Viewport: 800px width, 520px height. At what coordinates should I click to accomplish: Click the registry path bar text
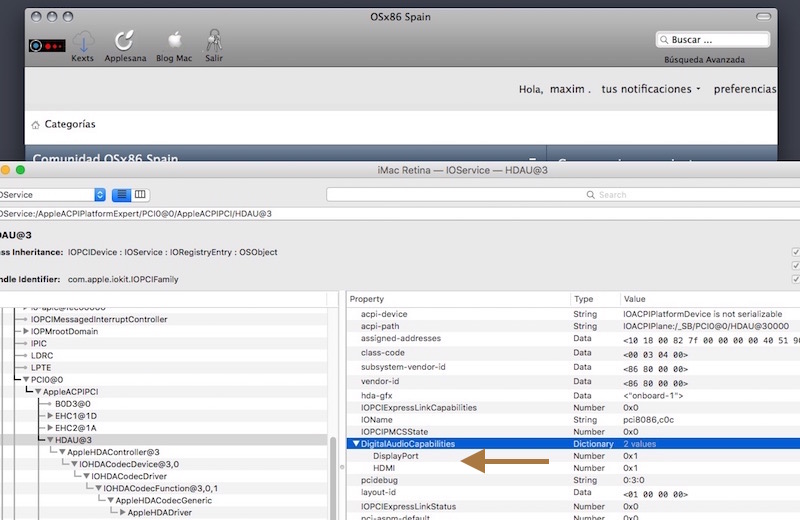click(x=136, y=214)
